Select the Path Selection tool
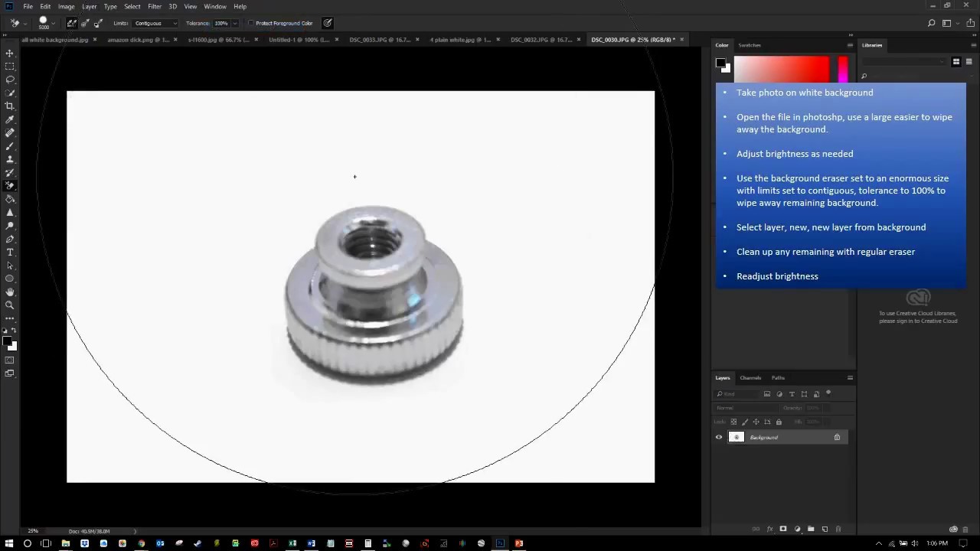The height and width of the screenshot is (551, 980). 10,266
